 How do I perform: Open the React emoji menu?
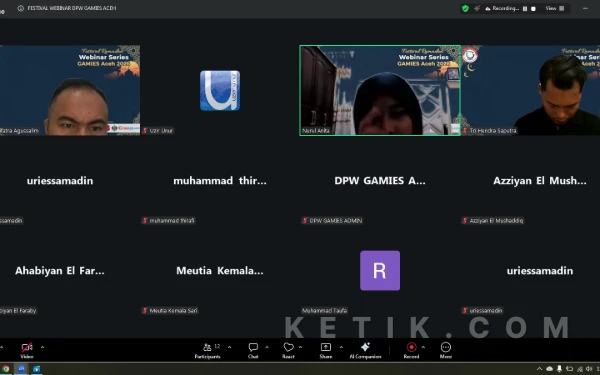coord(288,350)
